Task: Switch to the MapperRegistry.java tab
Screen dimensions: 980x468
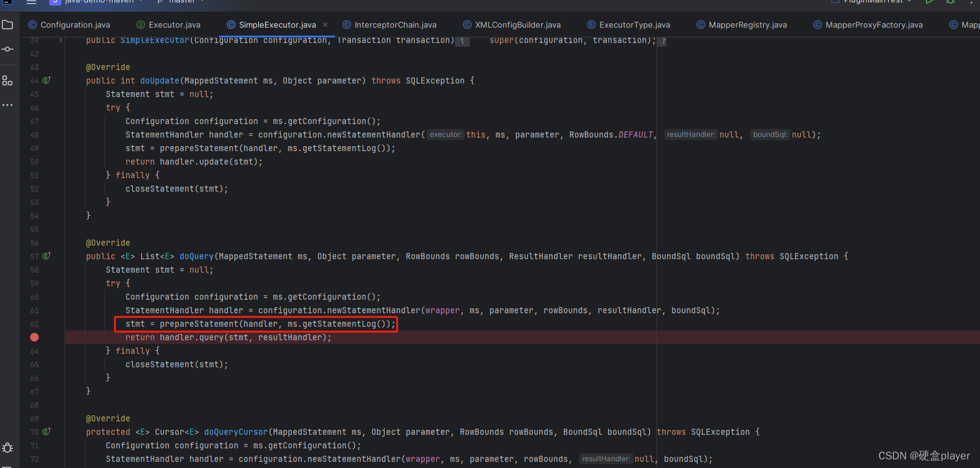Action: pyautogui.click(x=741, y=25)
